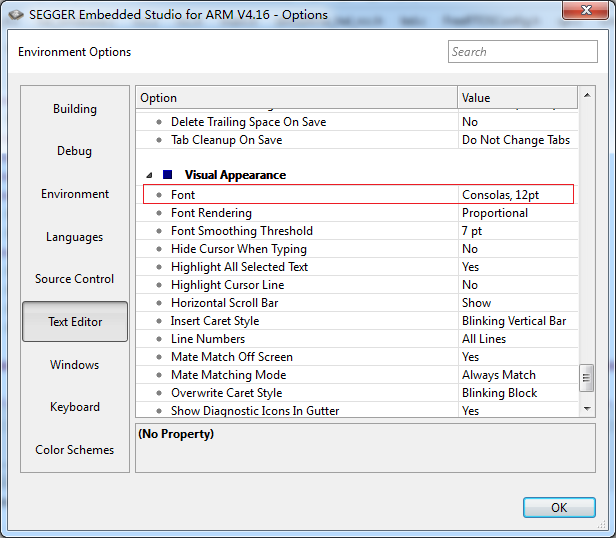Select the Text Editor options page

pyautogui.click(x=75, y=321)
